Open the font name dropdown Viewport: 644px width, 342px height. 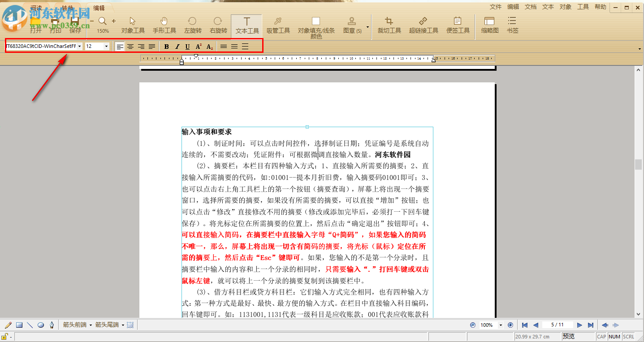[x=79, y=46]
